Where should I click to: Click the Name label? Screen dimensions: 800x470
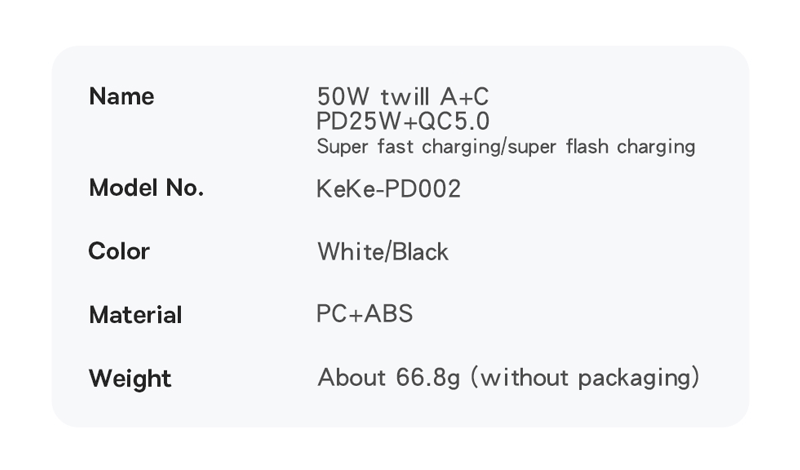point(121,97)
